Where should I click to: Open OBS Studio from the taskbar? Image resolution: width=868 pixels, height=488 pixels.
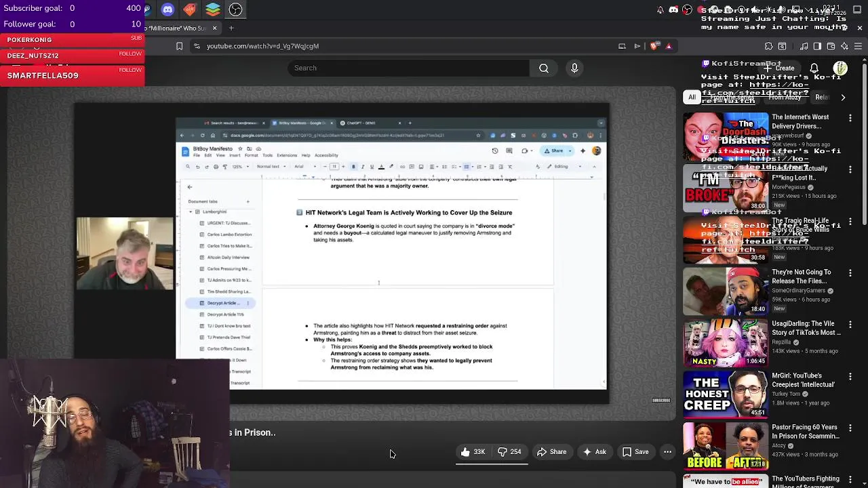(235, 9)
